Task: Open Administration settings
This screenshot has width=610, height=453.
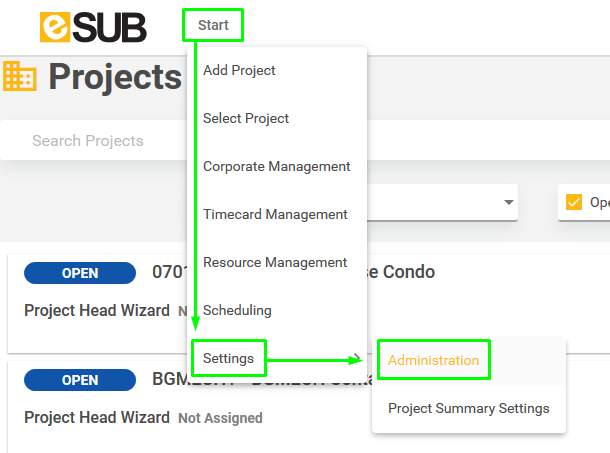Action: [x=433, y=360]
